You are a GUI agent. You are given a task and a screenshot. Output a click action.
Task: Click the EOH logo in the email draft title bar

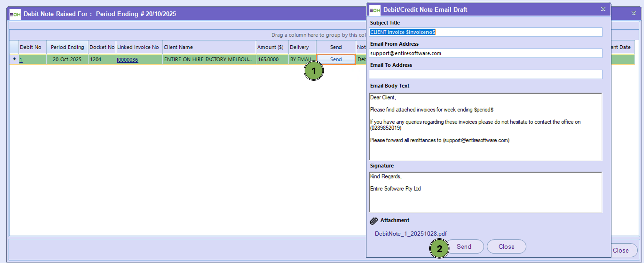tap(374, 10)
